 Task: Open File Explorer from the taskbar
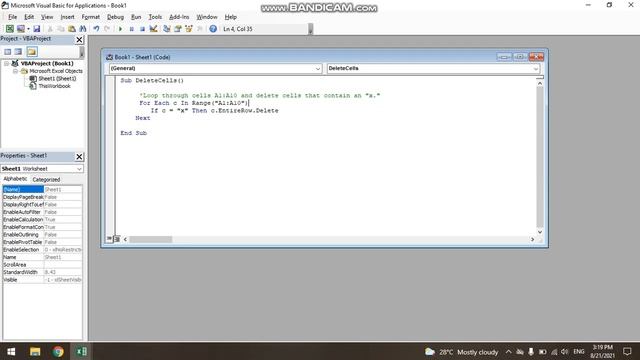[x=35, y=351]
